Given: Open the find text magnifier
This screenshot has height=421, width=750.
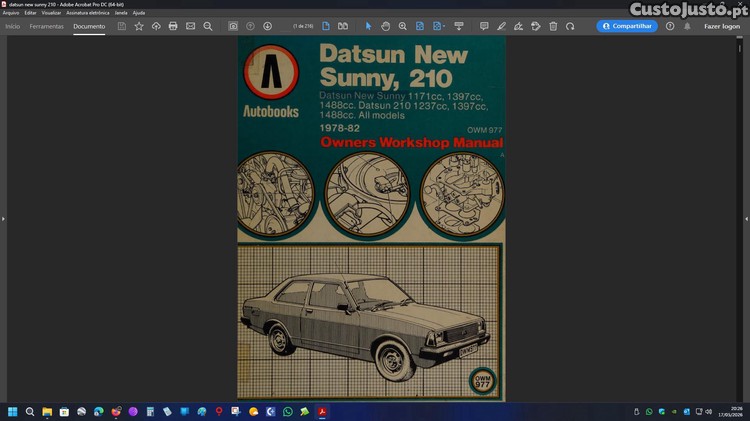Looking at the screenshot, I should tap(208, 26).
